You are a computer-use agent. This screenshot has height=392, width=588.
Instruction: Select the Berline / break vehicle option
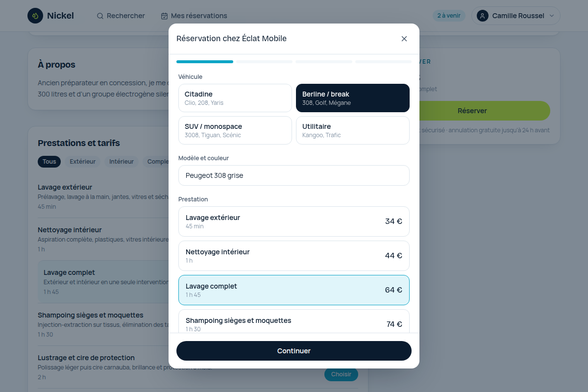click(x=353, y=98)
